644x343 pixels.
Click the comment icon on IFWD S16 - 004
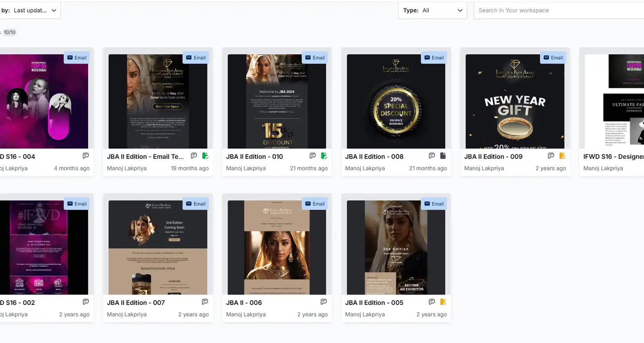(86, 156)
